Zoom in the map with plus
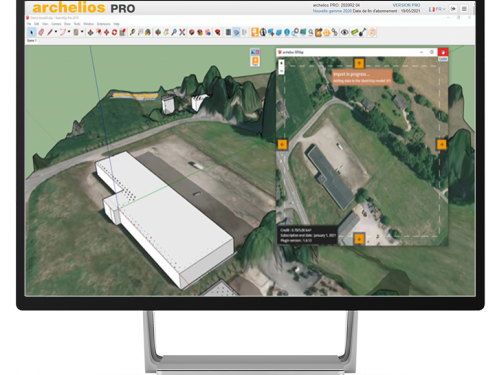 (281, 63)
